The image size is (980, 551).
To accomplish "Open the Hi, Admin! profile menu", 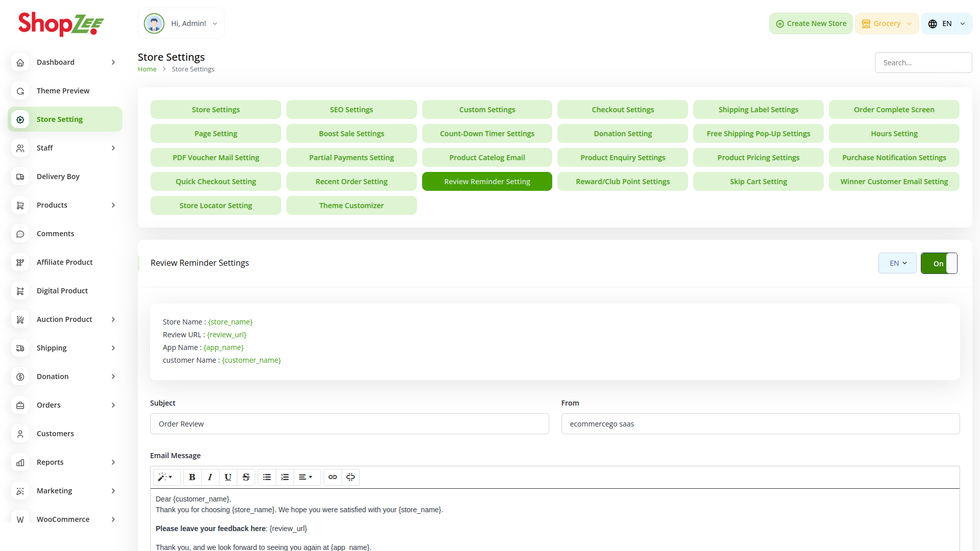I will pyautogui.click(x=181, y=23).
